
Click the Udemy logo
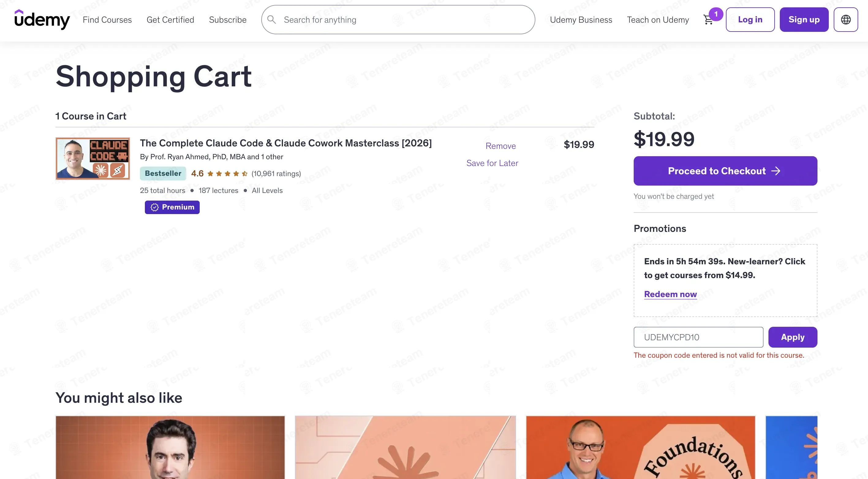pyautogui.click(x=42, y=20)
